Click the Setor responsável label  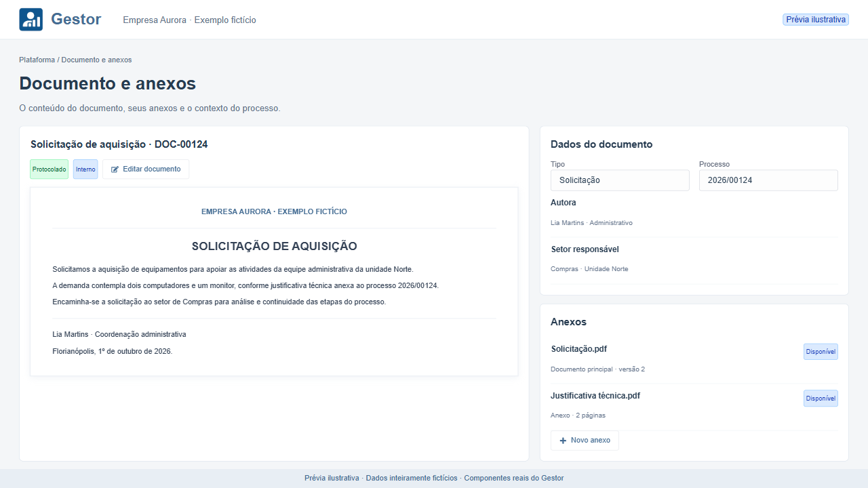pyautogui.click(x=585, y=249)
